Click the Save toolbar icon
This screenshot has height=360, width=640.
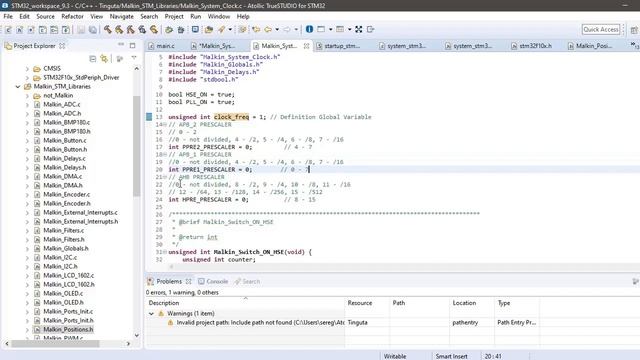(81, 29)
